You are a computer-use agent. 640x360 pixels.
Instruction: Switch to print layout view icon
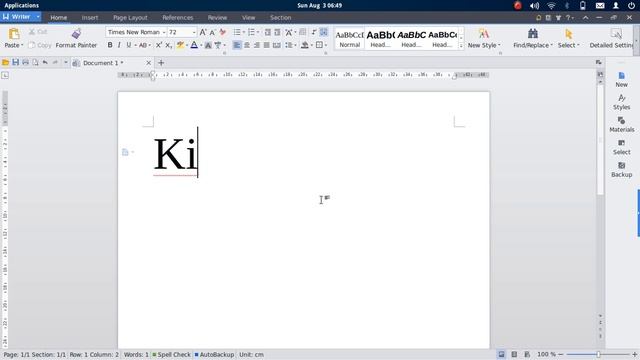(501, 354)
